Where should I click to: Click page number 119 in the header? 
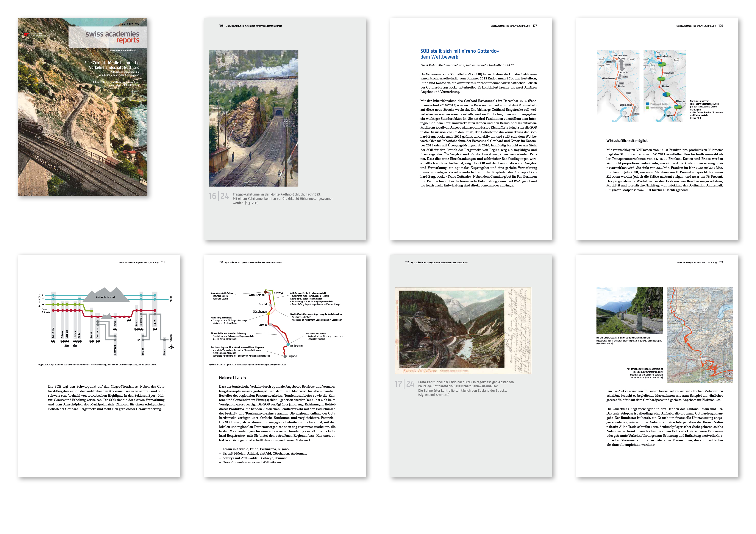coord(721,262)
